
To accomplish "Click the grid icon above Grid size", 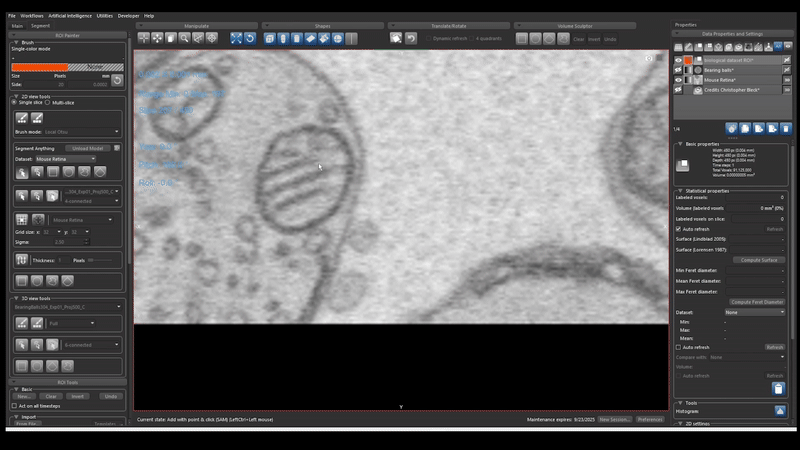I will coord(21,220).
